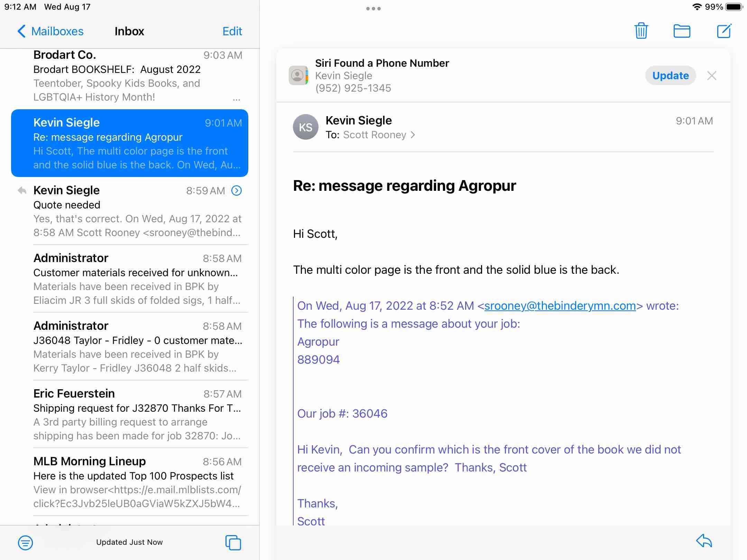Open the Eric Feuerstein shipping request email
747x560 pixels.
tap(137, 414)
